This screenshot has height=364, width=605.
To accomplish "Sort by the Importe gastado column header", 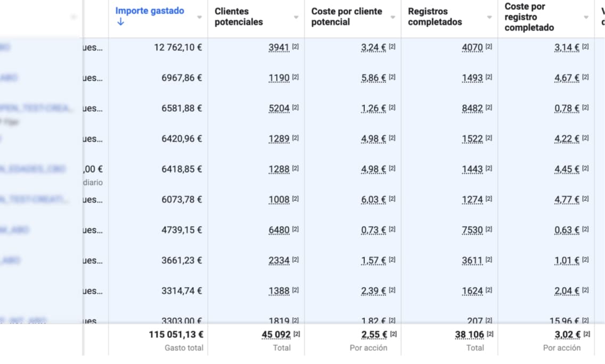I will click(150, 11).
